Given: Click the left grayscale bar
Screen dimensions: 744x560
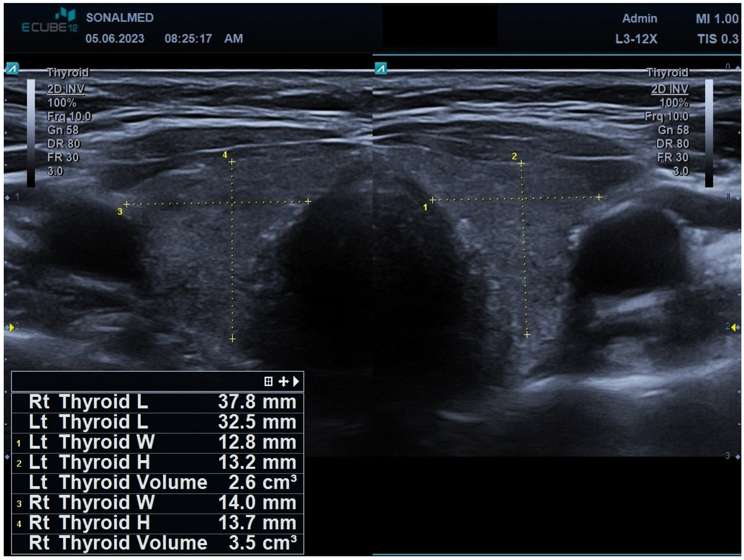Looking at the screenshot, I should (31, 133).
